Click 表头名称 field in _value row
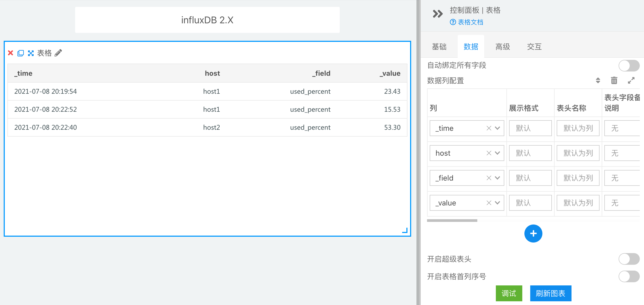644x305 pixels. pyautogui.click(x=578, y=203)
